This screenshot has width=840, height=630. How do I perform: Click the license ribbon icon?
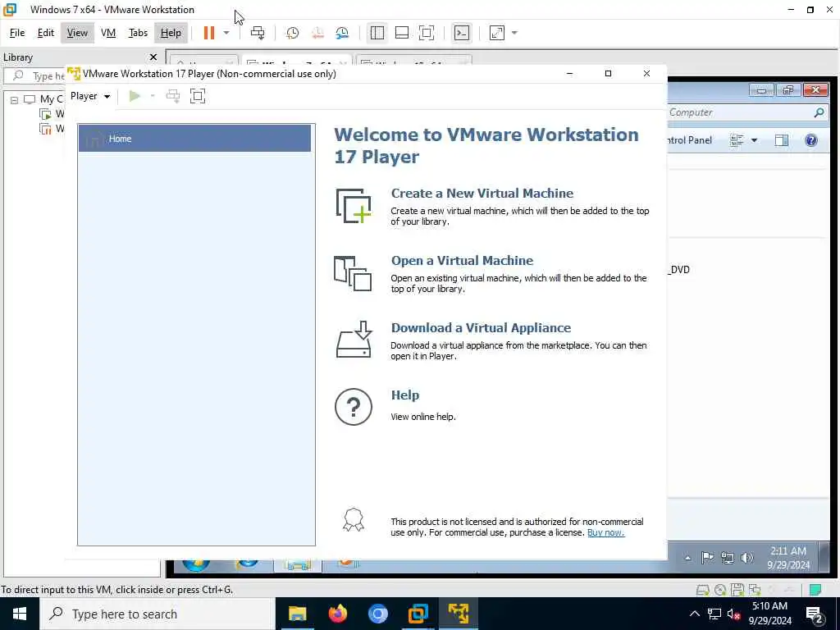(354, 519)
